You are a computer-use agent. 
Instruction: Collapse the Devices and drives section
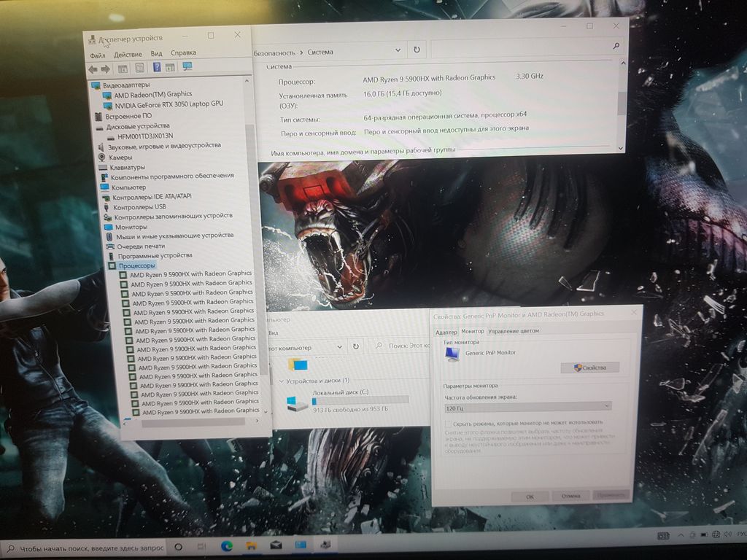[282, 381]
